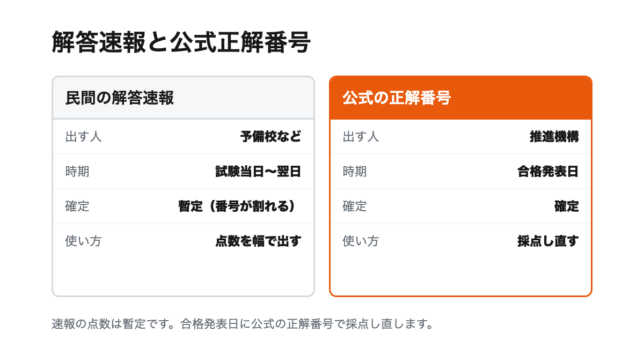Select the 民間の解答速報 card header
This screenshot has width=644, height=362.
pos(183,98)
